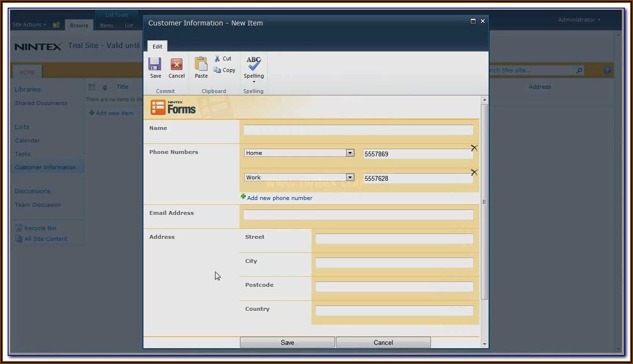Screen dimensions: 633x364
Task: Switch to the Browse tab
Action: [79, 25]
